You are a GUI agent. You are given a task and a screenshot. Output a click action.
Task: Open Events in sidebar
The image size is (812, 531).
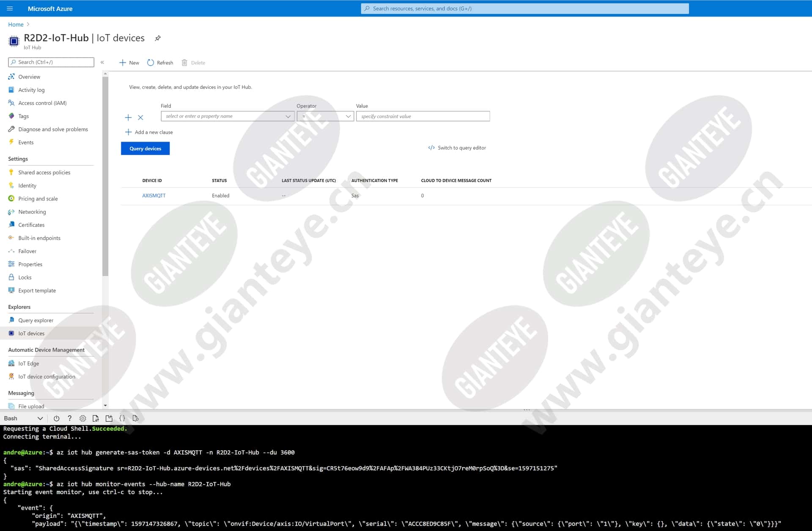click(x=26, y=142)
